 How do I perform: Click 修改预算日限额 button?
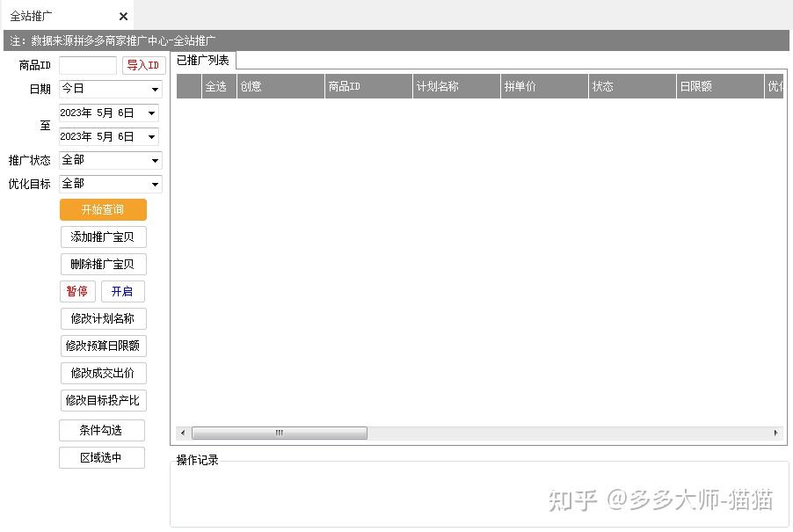[103, 346]
